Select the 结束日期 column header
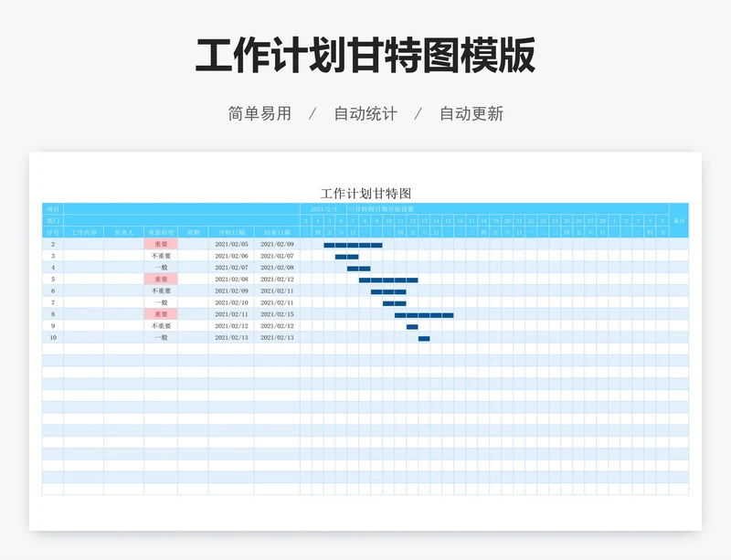 277,232
